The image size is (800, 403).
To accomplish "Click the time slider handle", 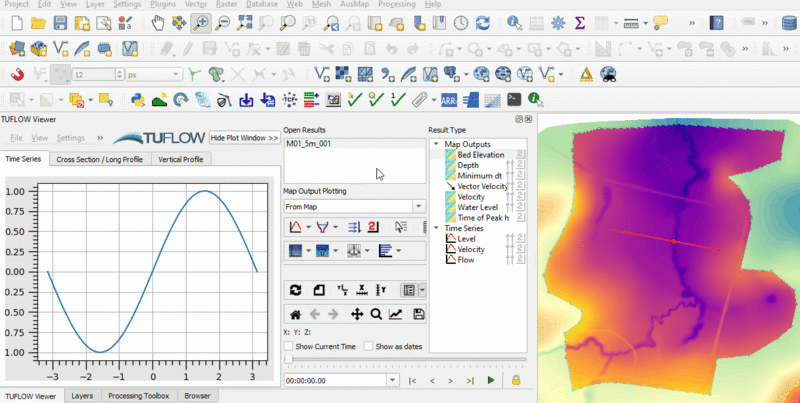I will click(288, 359).
